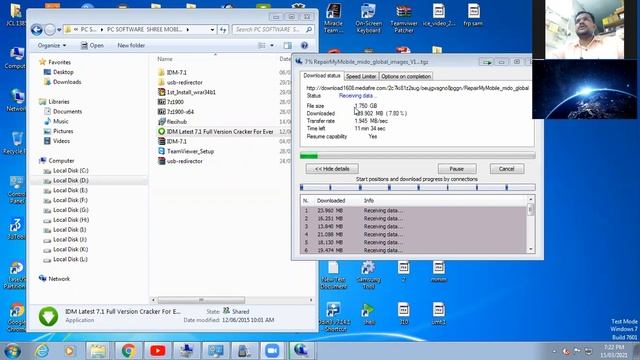Select connection row 1 in downloads list

pos(413,211)
